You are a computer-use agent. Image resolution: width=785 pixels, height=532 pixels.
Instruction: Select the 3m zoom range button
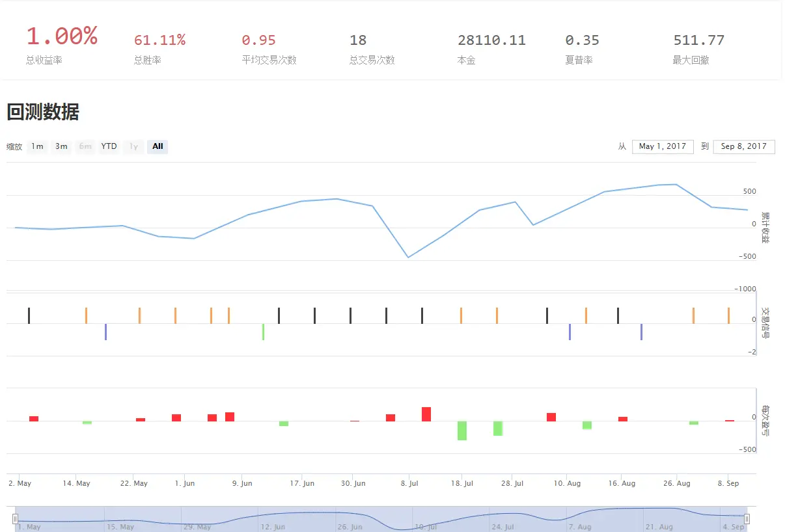(61, 146)
